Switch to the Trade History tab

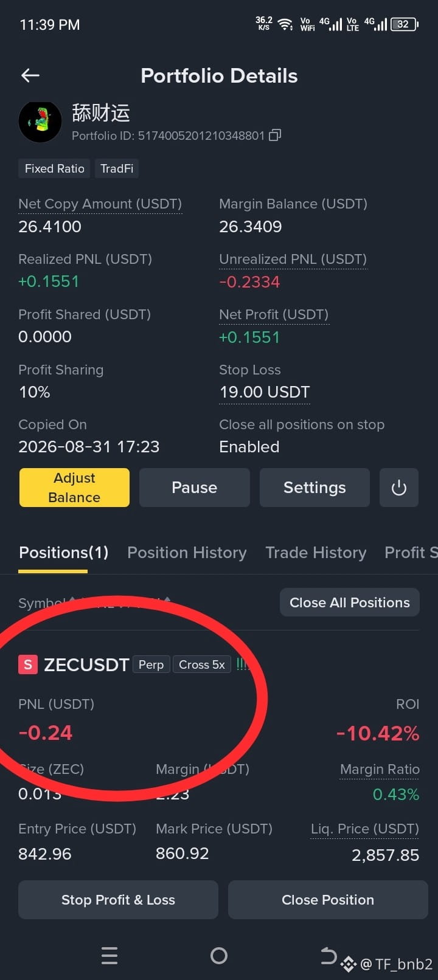[316, 553]
